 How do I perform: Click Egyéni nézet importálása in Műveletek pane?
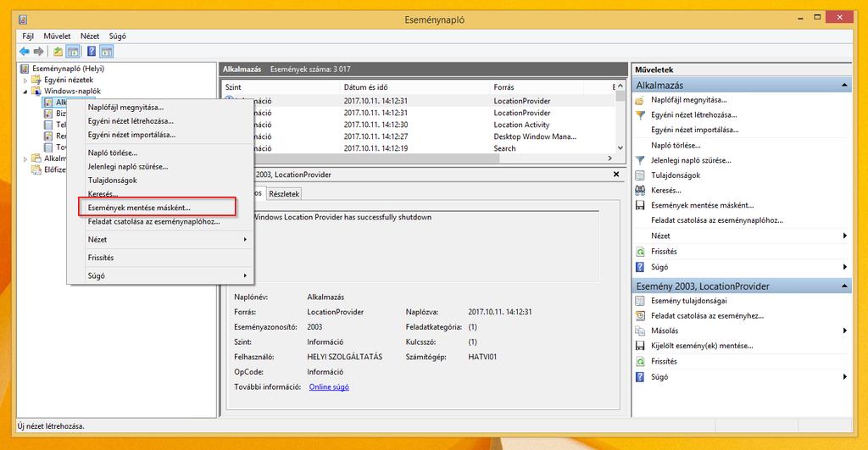tap(695, 130)
